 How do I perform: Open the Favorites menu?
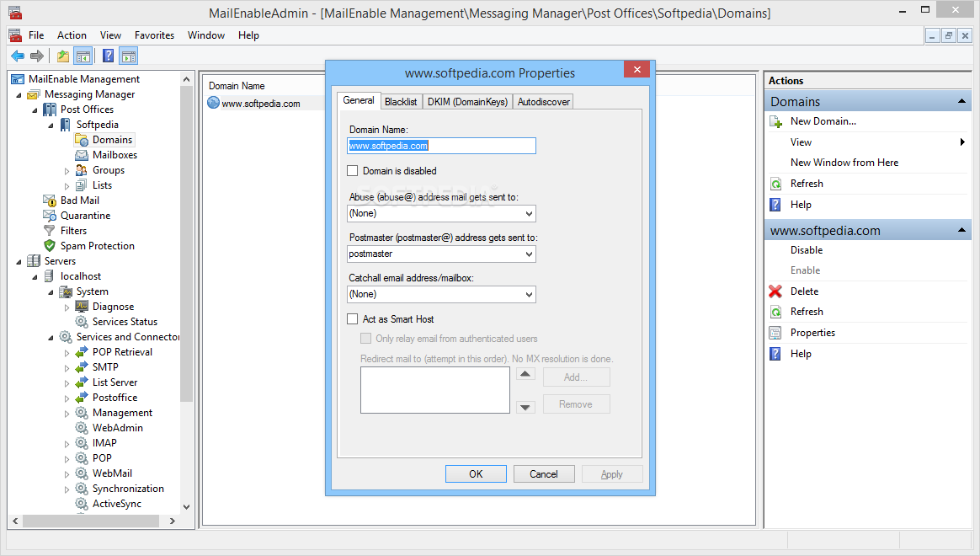(154, 35)
